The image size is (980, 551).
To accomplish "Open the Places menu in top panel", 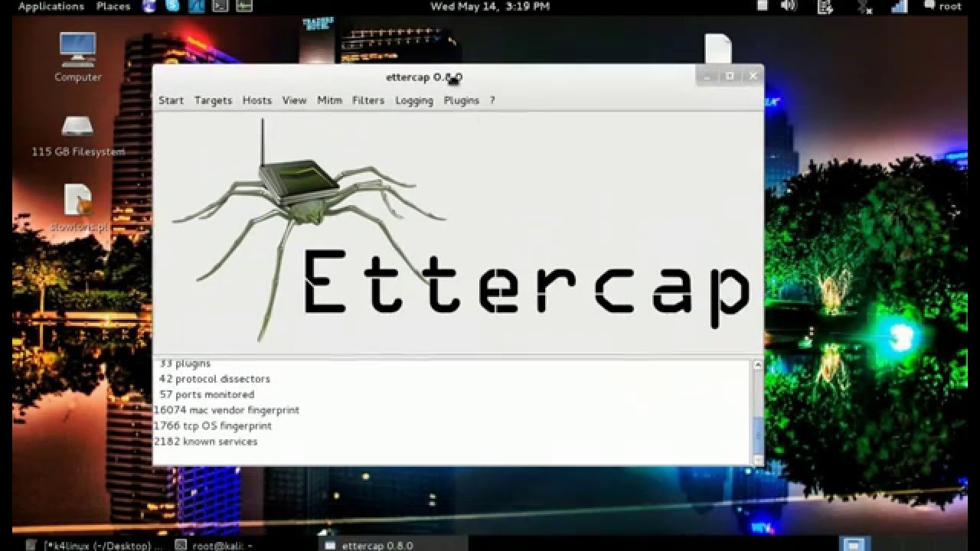I will point(113,6).
